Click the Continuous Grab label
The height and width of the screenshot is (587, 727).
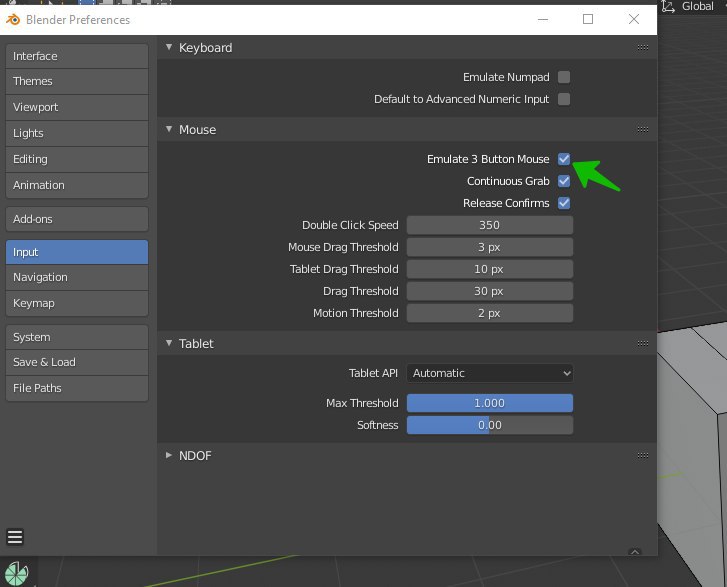[x=508, y=181]
